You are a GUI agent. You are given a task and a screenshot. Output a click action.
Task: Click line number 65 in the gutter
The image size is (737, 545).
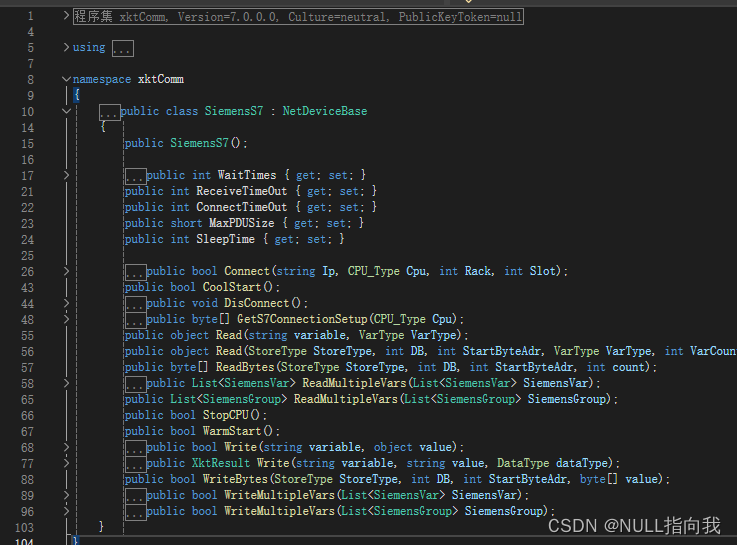click(28, 399)
